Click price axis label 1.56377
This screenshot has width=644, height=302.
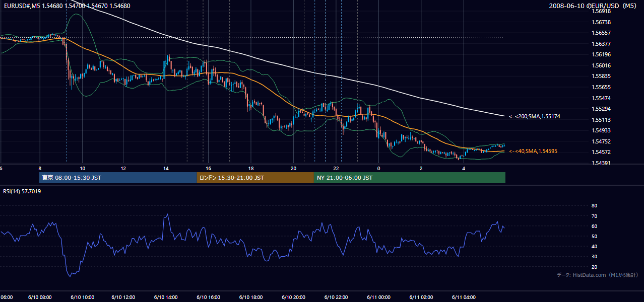pos(601,44)
